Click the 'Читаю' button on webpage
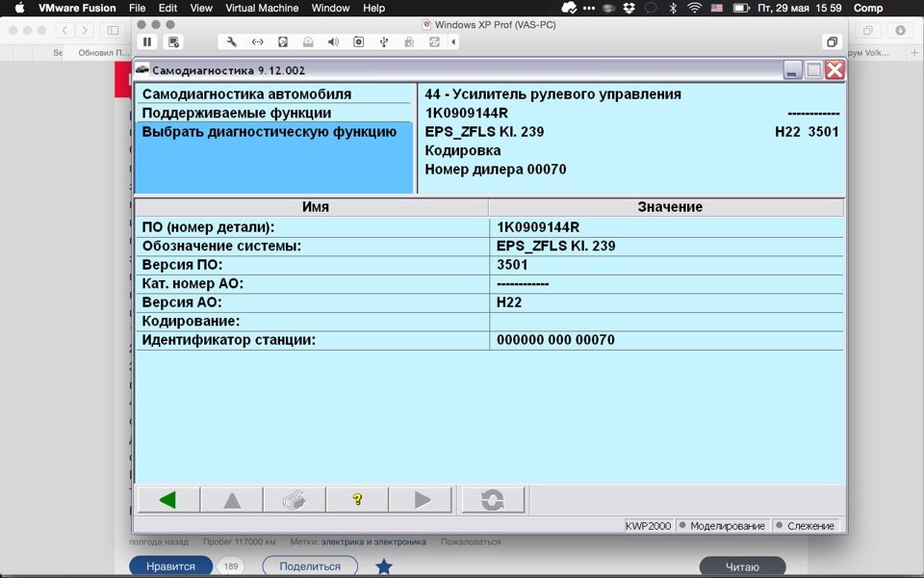 coord(742,566)
